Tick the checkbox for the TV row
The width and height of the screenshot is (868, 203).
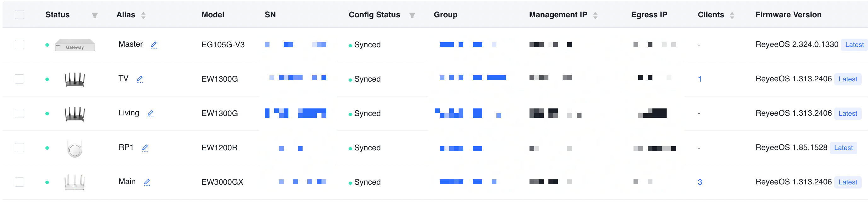coord(20,79)
